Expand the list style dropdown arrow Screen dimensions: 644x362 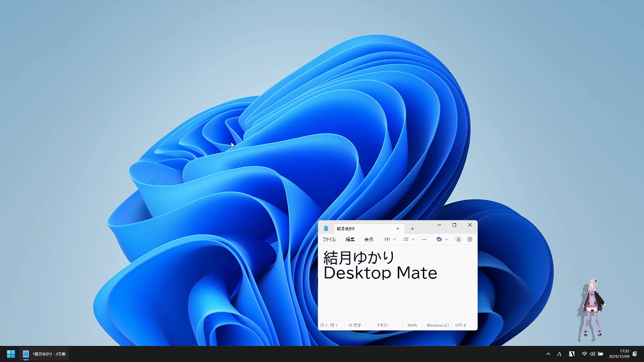click(x=413, y=239)
